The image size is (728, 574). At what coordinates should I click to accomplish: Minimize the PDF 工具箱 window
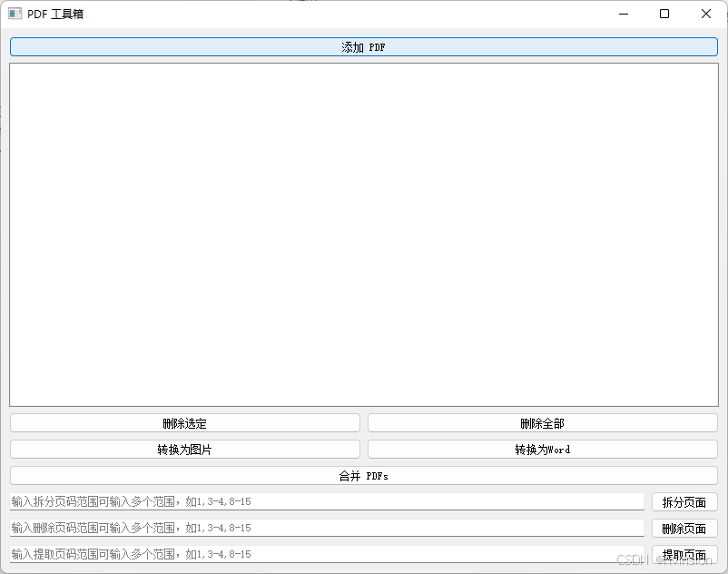click(623, 14)
